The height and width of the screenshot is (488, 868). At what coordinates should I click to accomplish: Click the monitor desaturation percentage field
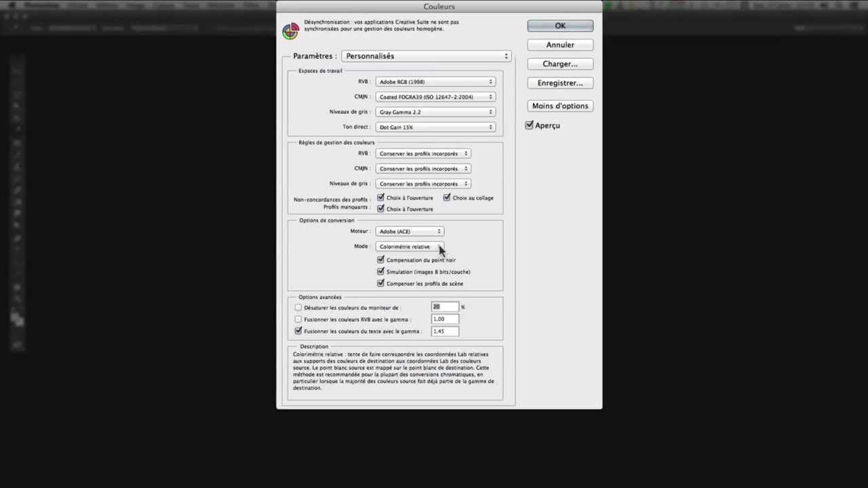[445, 307]
